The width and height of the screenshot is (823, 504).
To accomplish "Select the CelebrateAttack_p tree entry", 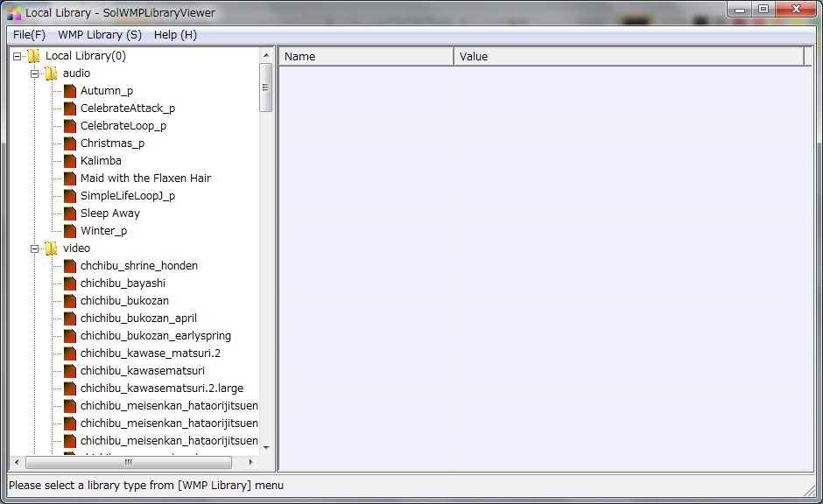I will [x=128, y=108].
